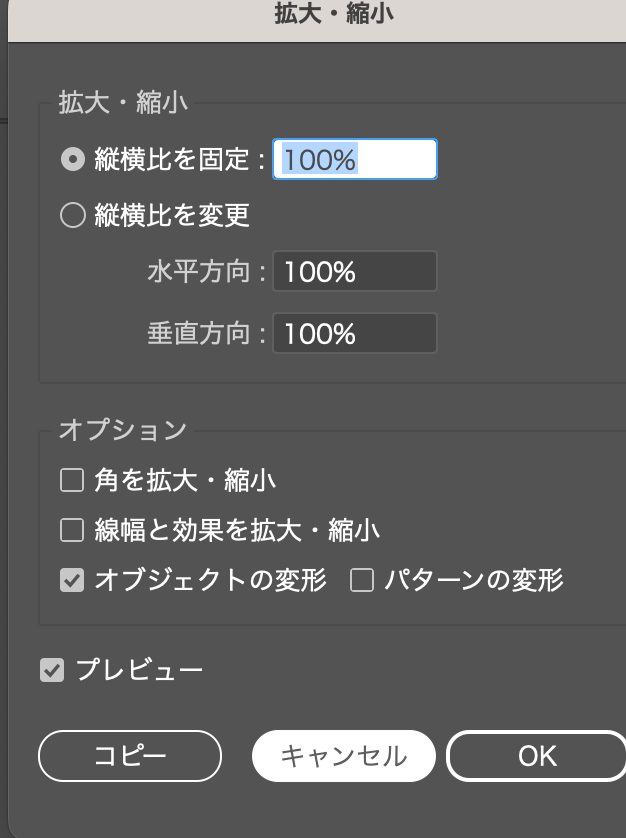Click the パターンの変形 label text
Screen dimensions: 626x838
(474, 580)
